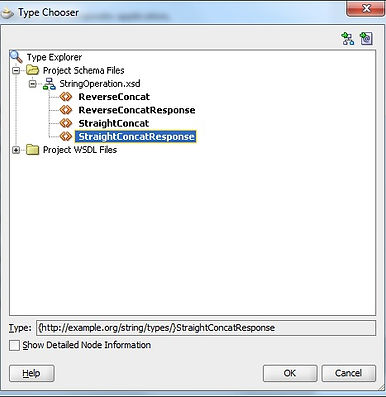Viewport: 386px width, 397px height.
Task: Click the Import WSDL File icon
Action: coord(366,39)
